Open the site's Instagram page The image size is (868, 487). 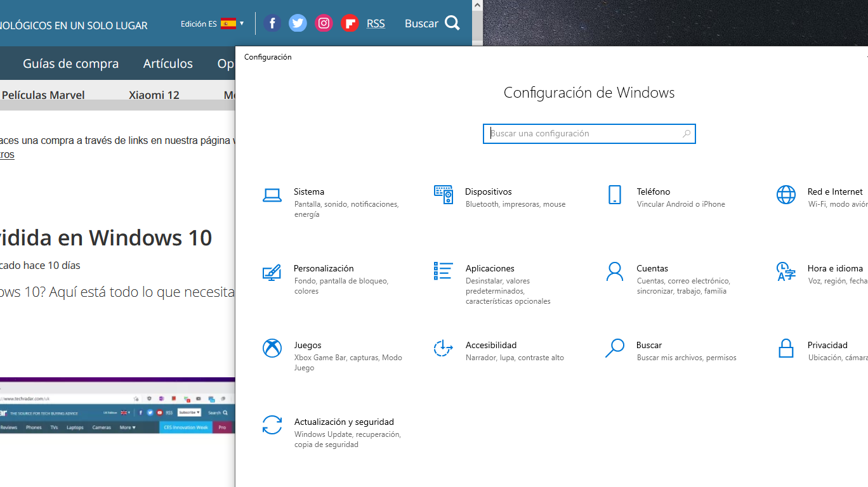324,23
